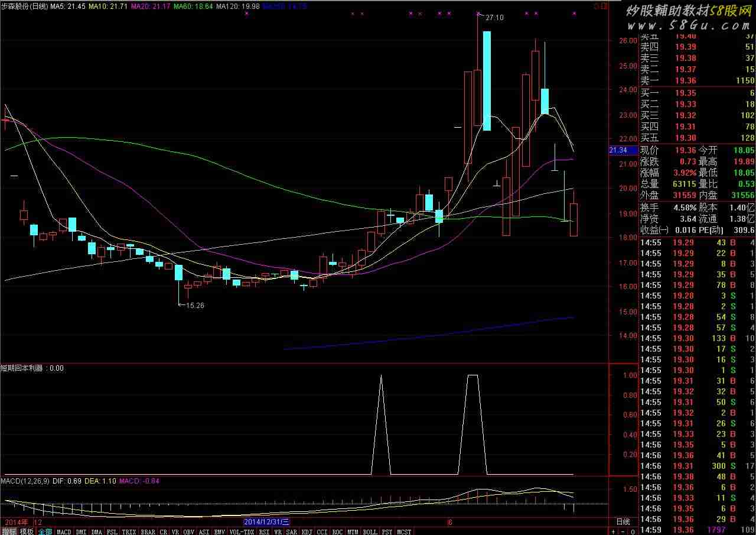Select the KDJ indicator tab

(307, 531)
